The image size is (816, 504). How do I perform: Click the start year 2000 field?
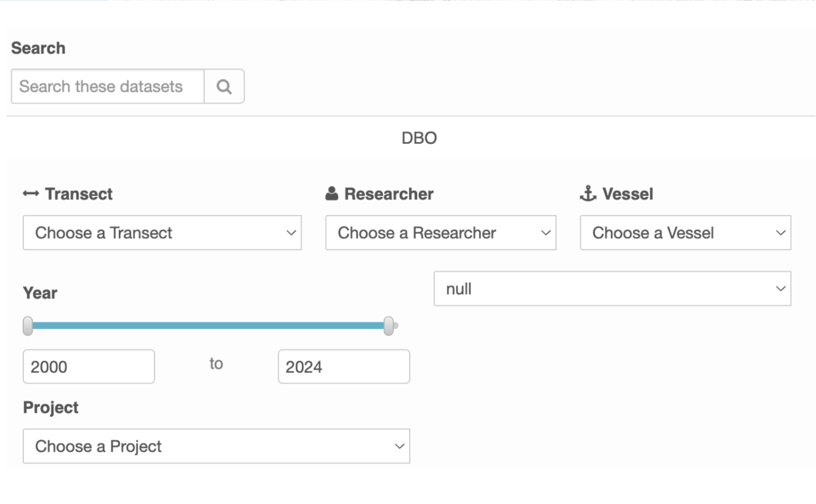pyautogui.click(x=89, y=367)
